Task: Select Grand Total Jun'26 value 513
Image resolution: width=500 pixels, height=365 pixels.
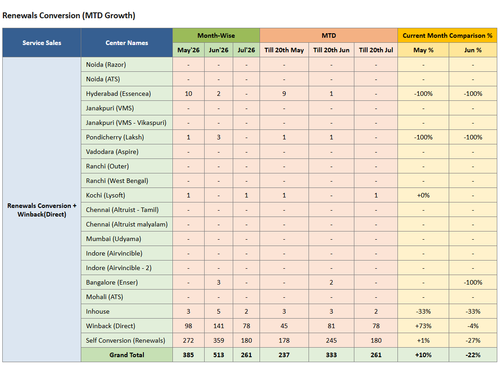Action: pos(219,355)
